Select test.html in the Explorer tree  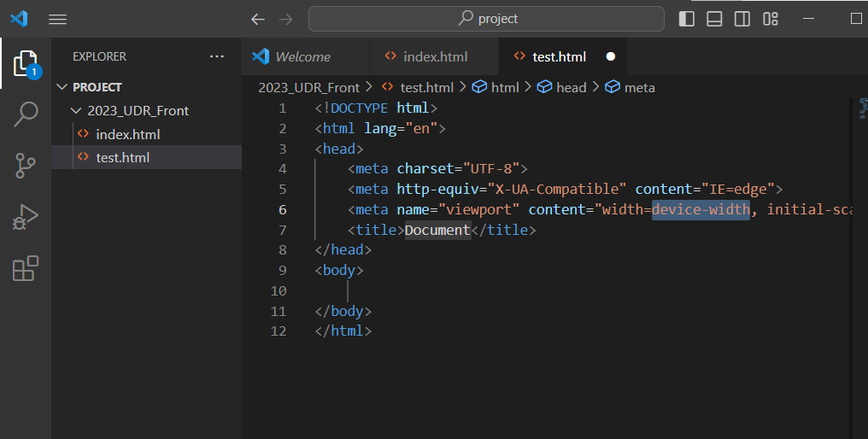pos(147,157)
